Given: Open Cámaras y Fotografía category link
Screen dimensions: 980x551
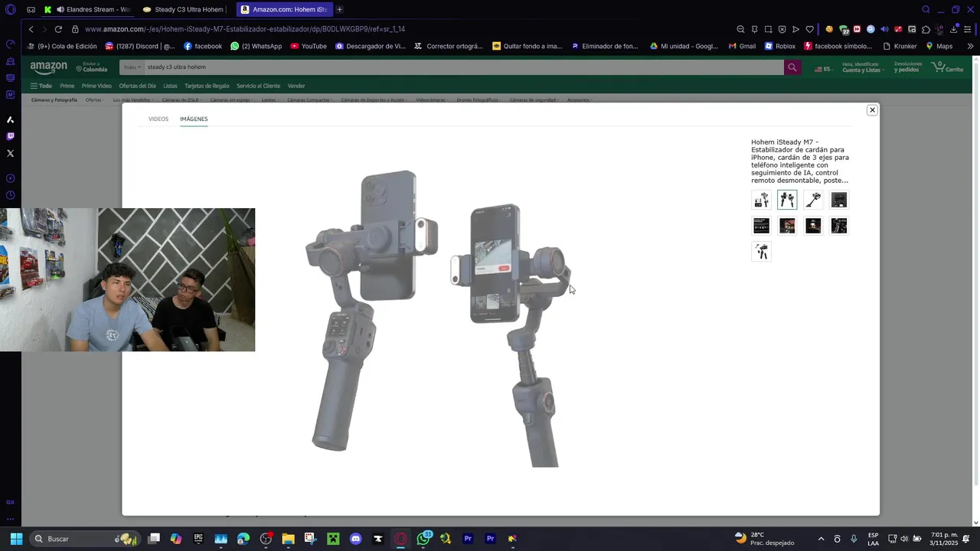Looking at the screenshot, I should pos(54,100).
